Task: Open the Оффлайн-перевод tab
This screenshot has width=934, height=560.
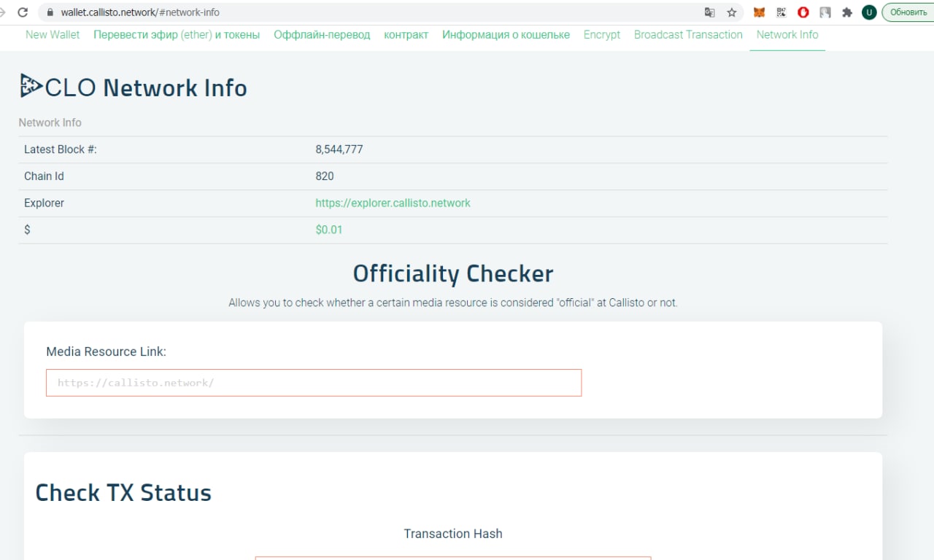Action: pos(322,34)
